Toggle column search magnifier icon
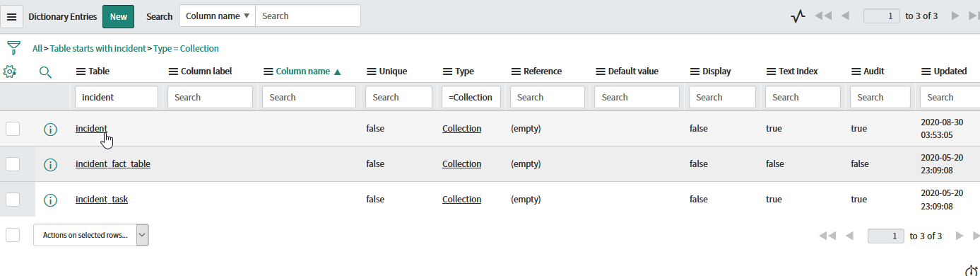Image resolution: width=980 pixels, height=276 pixels. coord(45,71)
